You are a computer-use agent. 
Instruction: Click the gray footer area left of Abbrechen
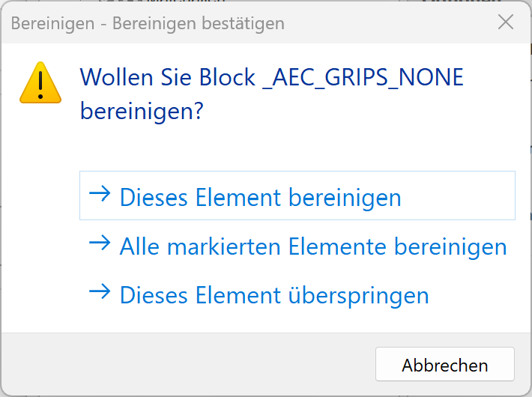(x=187, y=365)
